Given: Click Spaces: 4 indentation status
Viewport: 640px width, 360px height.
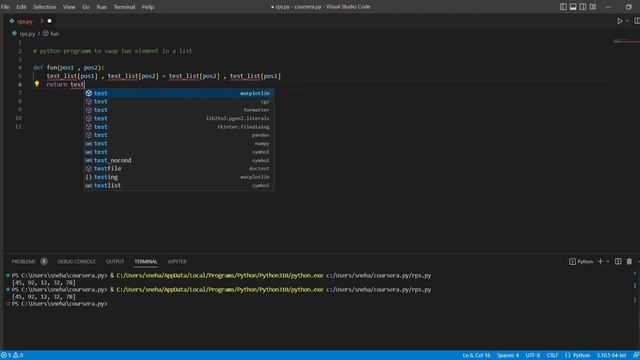Looking at the screenshot, I should point(508,356).
